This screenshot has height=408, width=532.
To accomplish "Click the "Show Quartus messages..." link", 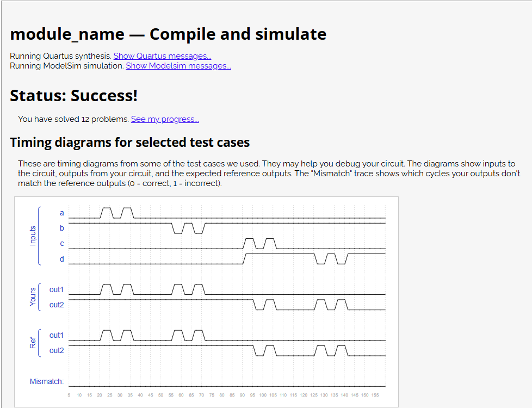I will 162,55.
